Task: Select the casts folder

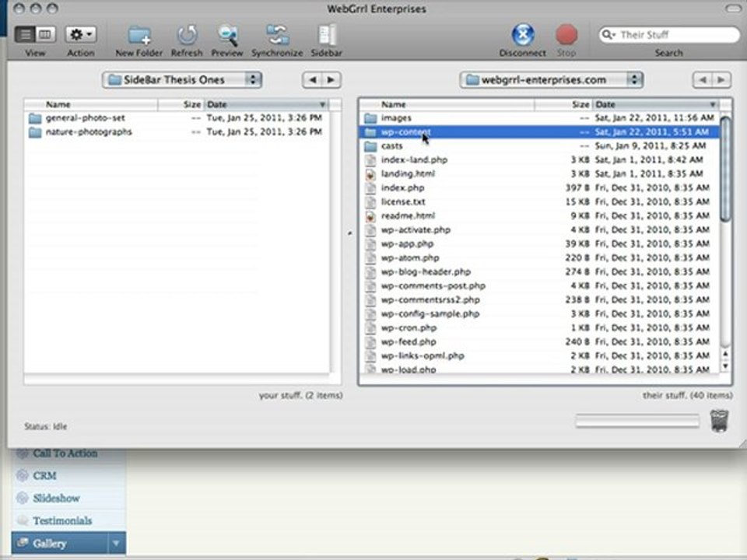Action: tap(539, 145)
